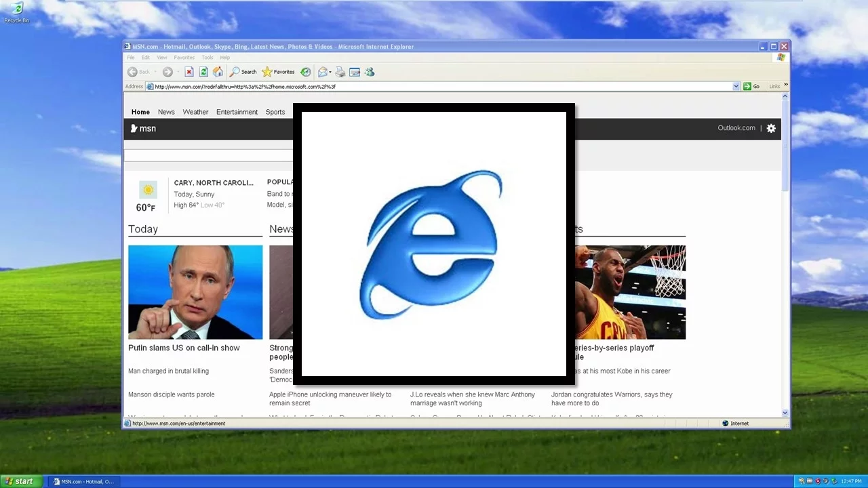868x488 pixels.
Task: Open the History toolbar icon
Action: click(x=306, y=72)
